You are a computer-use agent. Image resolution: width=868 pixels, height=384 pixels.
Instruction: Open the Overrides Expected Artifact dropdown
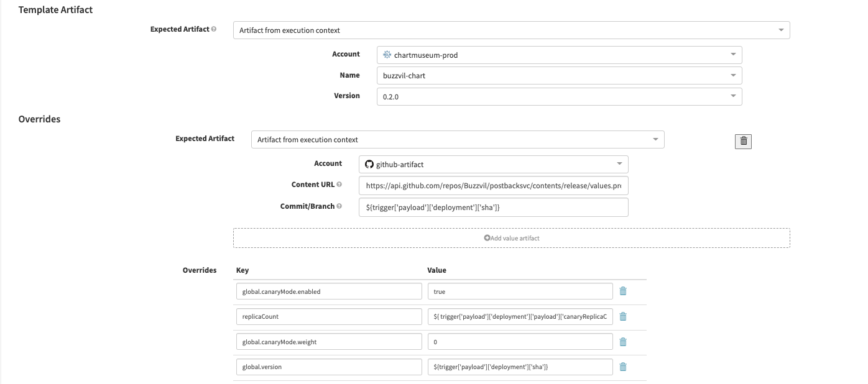[x=457, y=140]
